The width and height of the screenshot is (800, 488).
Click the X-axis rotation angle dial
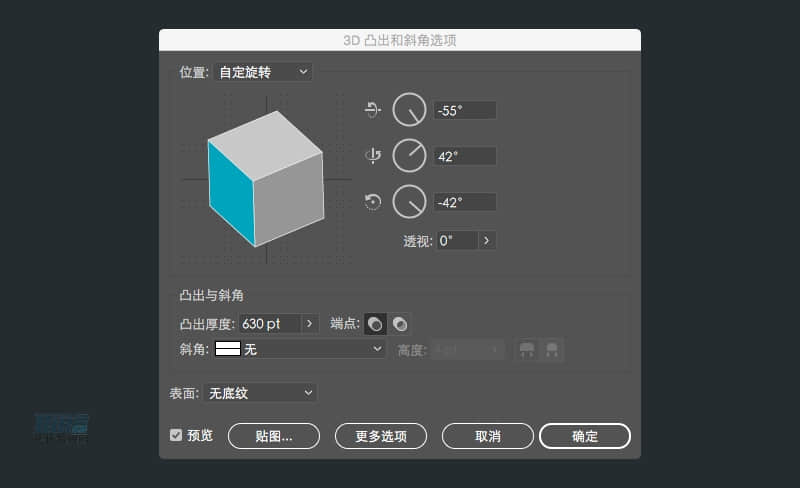(x=409, y=110)
